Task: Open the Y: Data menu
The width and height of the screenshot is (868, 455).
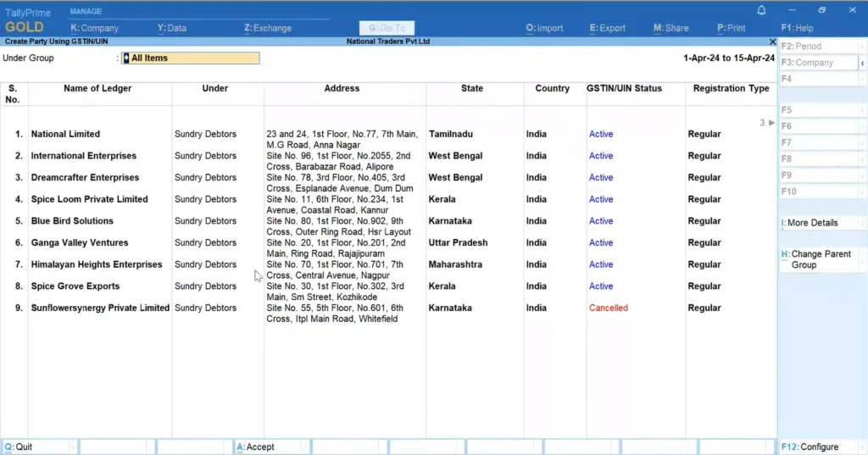Action: (x=171, y=28)
